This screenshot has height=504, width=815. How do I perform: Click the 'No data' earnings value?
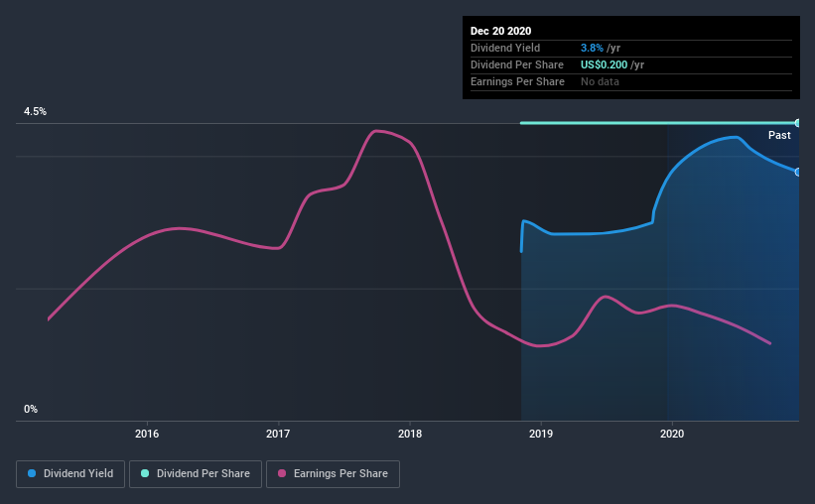point(600,81)
